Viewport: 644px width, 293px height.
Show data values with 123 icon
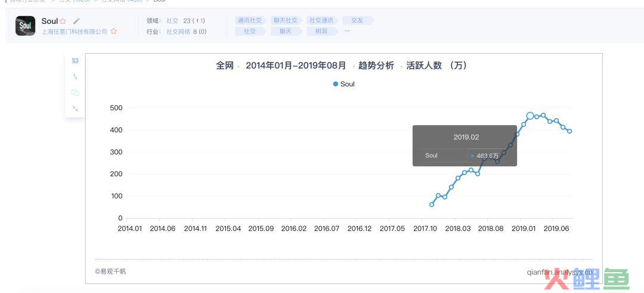(75, 61)
